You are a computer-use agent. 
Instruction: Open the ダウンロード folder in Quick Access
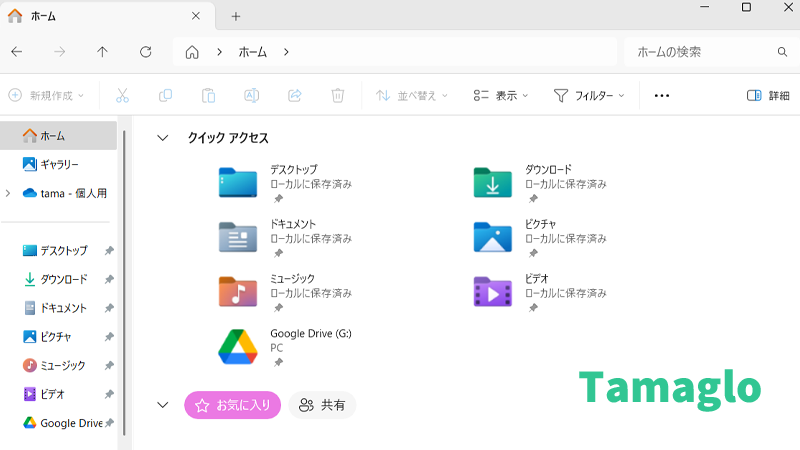[493, 183]
